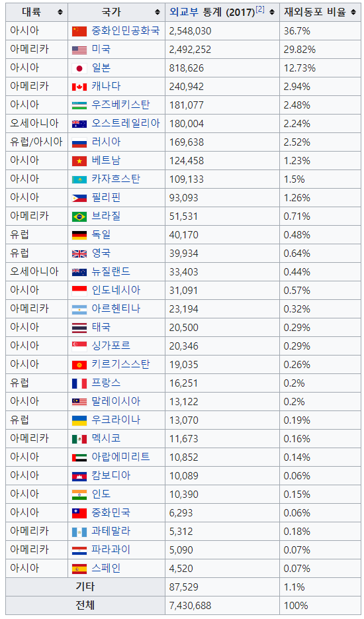
Task: Select the 2,492,252 statistic cell
Action: 222,50
